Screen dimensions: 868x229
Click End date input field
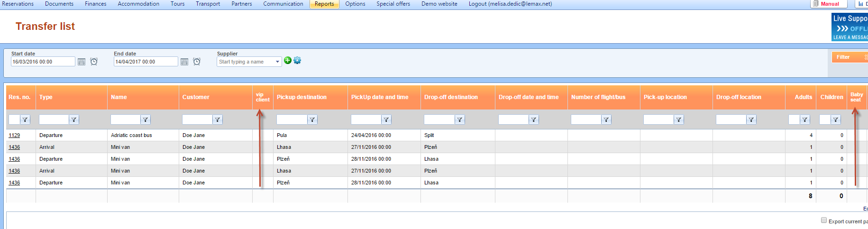click(146, 62)
